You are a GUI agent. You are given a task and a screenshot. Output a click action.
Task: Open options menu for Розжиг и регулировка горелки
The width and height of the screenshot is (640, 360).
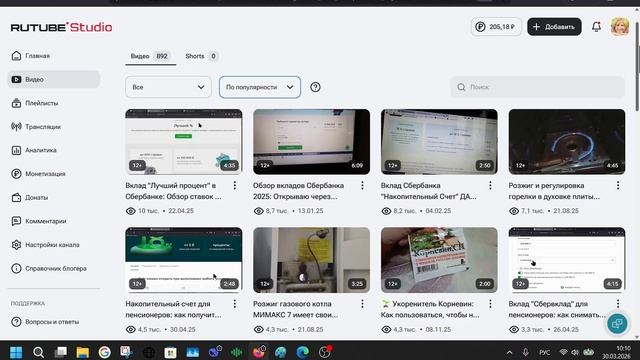[x=618, y=186]
